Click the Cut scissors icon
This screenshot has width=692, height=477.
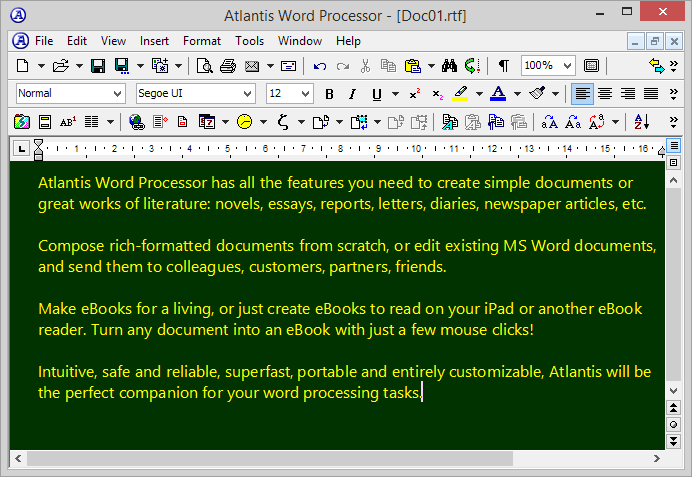coord(365,66)
